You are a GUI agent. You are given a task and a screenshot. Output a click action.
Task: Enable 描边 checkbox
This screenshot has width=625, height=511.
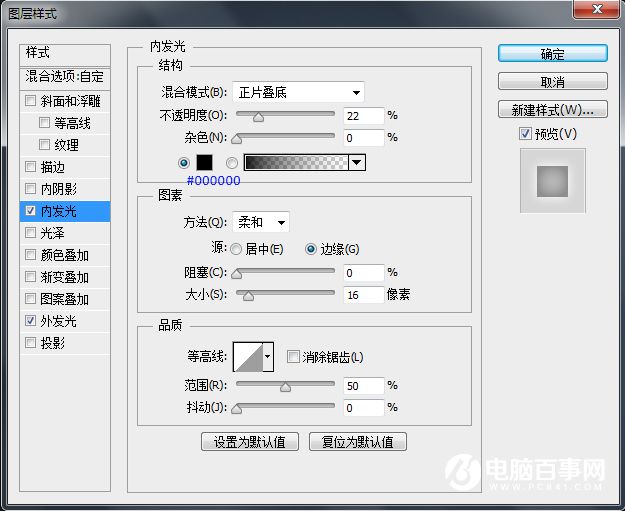(30, 166)
